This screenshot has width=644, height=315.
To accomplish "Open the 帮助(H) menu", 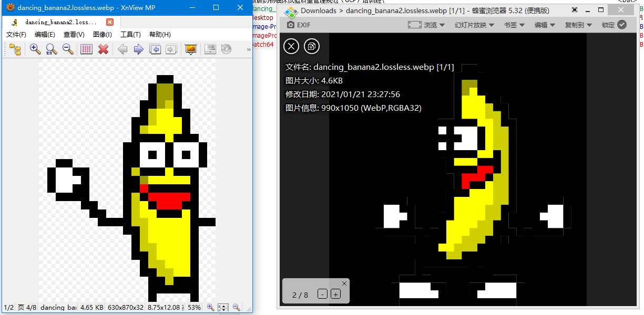I will click(160, 35).
